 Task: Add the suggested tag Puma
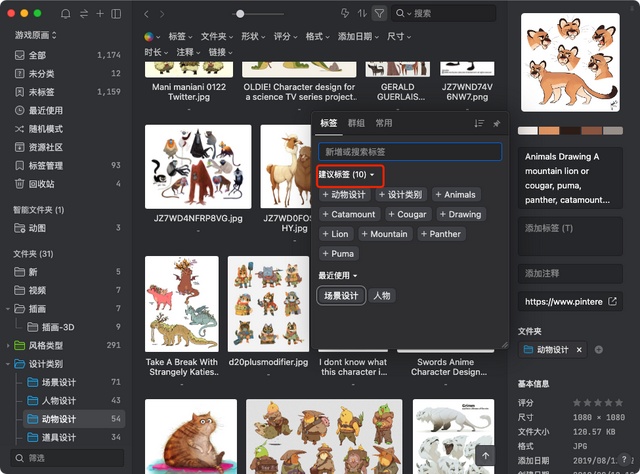338,254
